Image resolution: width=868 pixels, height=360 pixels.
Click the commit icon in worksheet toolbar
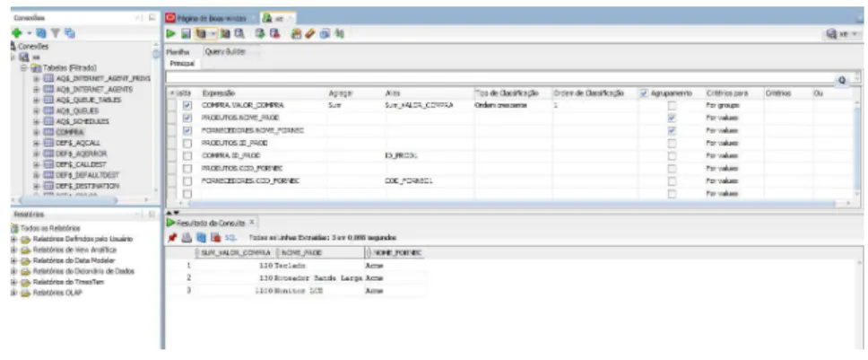tap(260, 34)
